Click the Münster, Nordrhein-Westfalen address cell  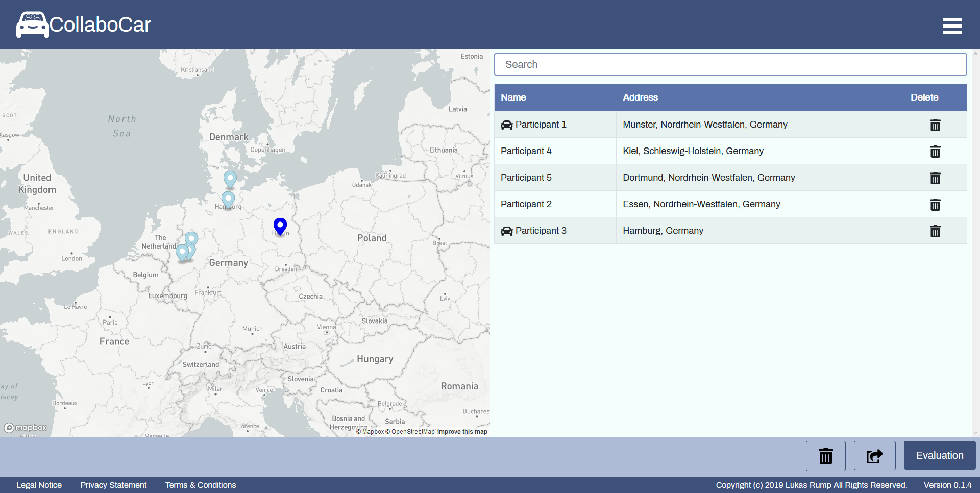[x=760, y=125]
